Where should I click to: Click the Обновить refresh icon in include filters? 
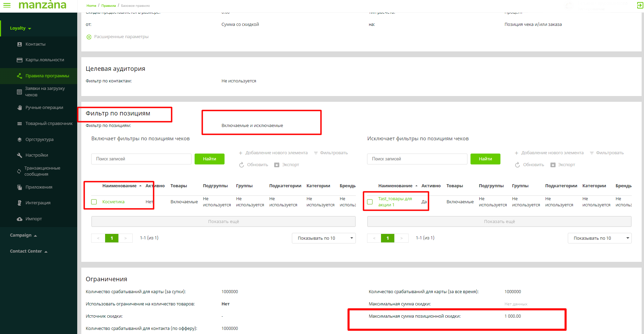pyautogui.click(x=242, y=165)
